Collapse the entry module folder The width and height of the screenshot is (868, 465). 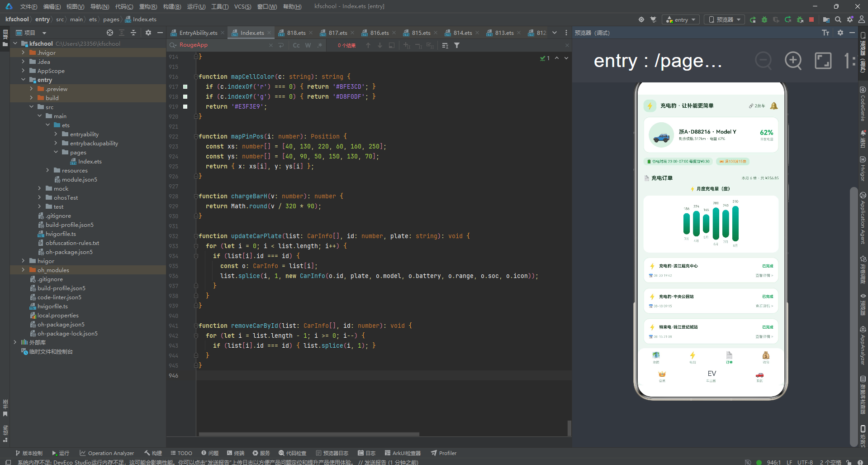pos(23,80)
